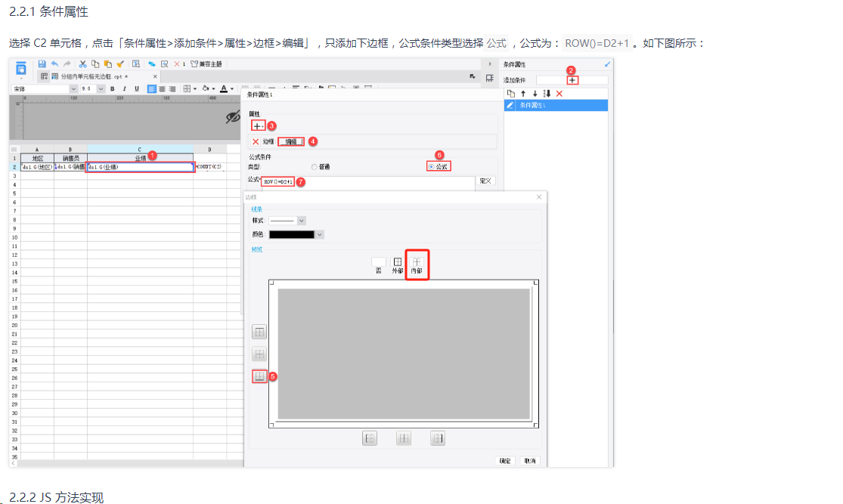Click the Save icon in toolbar
The image size is (843, 504).
pos(42,64)
